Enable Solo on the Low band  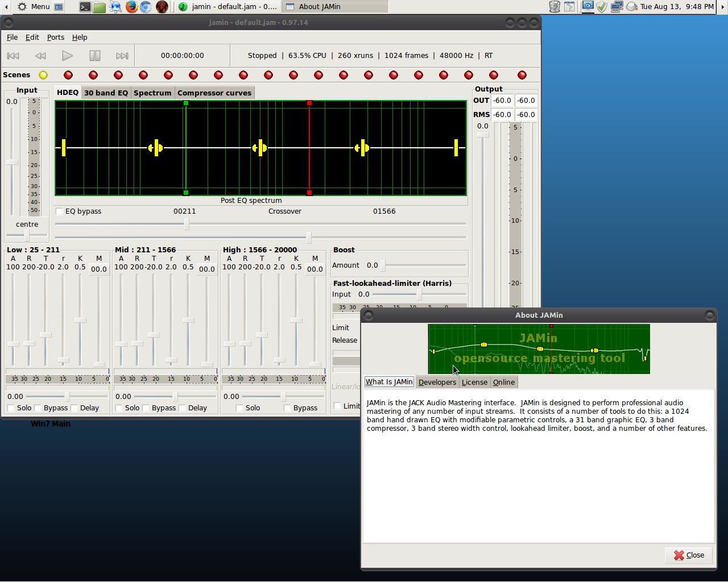point(10,408)
